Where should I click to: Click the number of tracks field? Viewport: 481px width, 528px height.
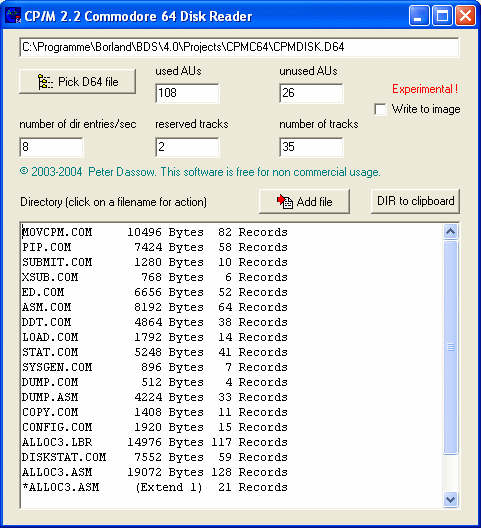point(311,147)
